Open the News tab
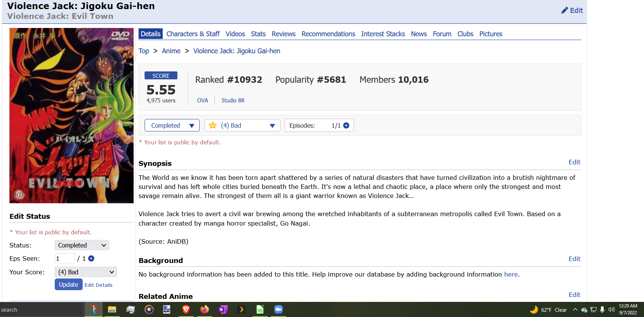 419,34
